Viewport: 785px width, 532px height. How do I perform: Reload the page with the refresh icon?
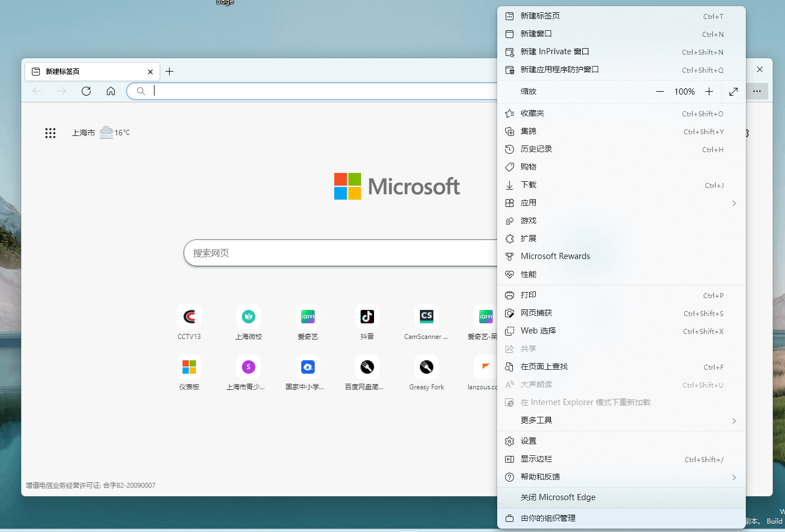tap(86, 91)
